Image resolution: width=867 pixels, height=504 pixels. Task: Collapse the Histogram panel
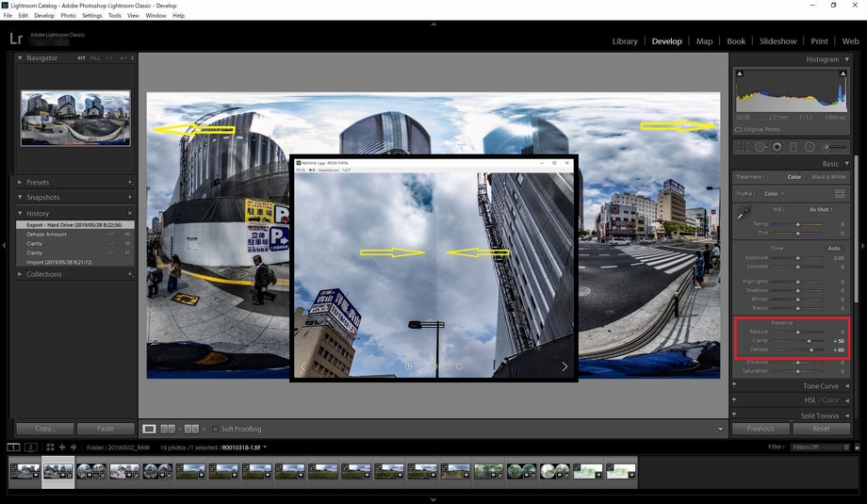(846, 59)
